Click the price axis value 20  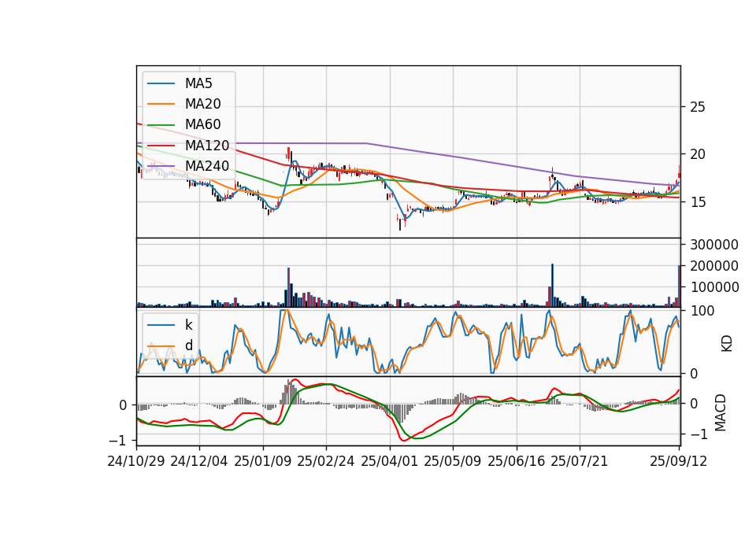tap(697, 154)
